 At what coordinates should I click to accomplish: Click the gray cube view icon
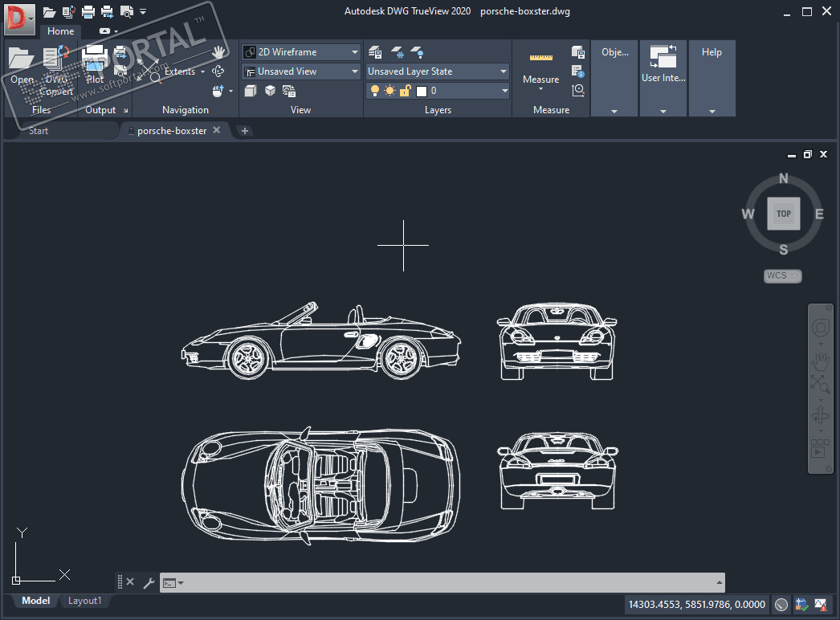point(251,91)
